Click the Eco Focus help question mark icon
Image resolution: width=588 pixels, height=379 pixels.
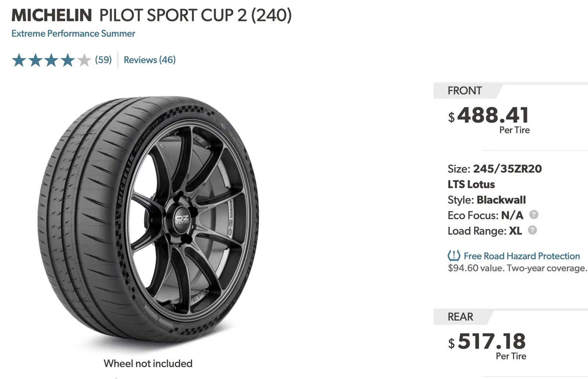[x=534, y=215]
